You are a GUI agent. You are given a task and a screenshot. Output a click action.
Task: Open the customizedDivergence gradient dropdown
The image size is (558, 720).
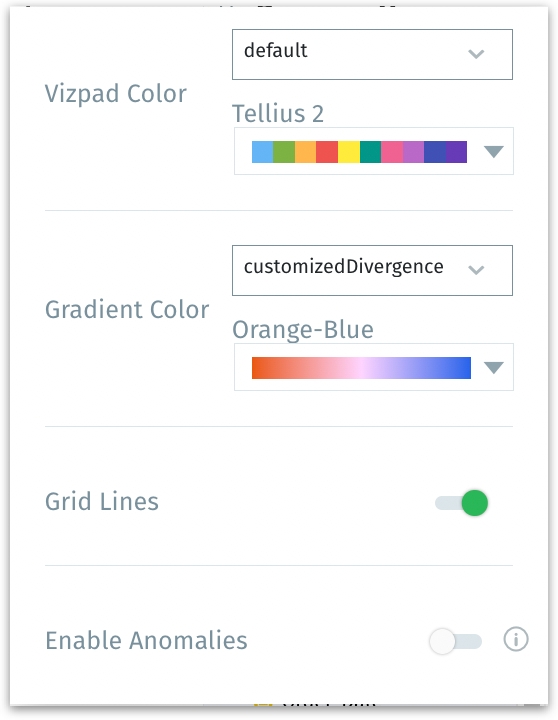pos(372,270)
